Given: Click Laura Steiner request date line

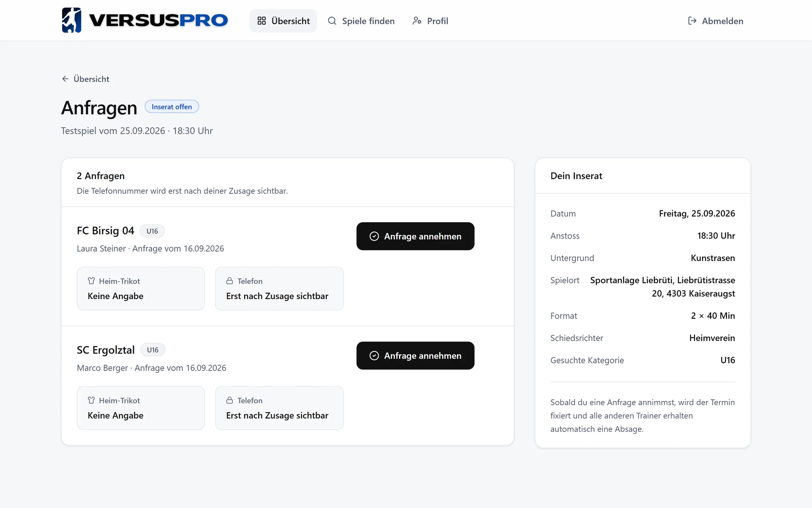Looking at the screenshot, I should [150, 249].
